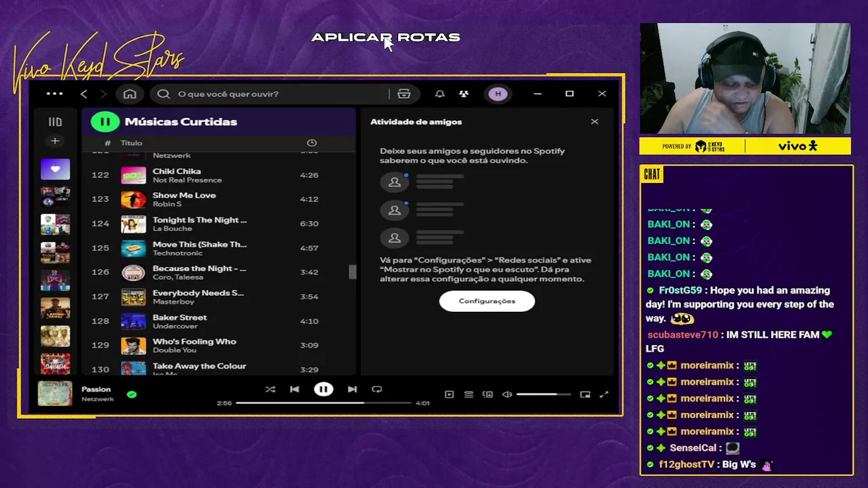The image size is (868, 488).
Task: Select 'Move This (Shake Th...' track row
Action: (219, 248)
